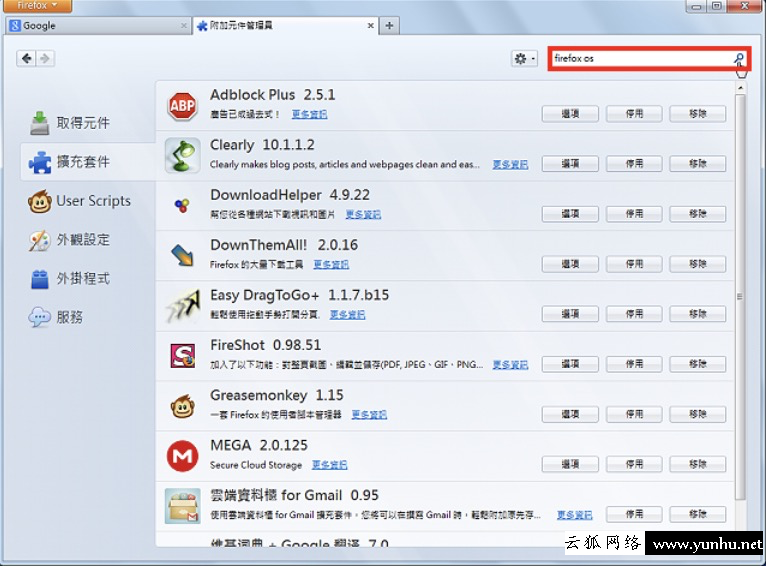Select 擴充套件 in the sidebar

coord(88,162)
